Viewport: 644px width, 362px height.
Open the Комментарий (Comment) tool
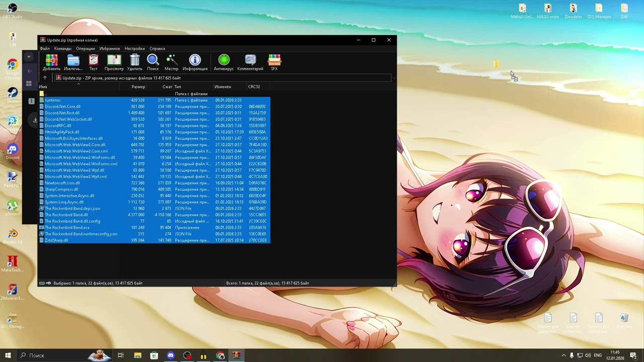coord(250,62)
